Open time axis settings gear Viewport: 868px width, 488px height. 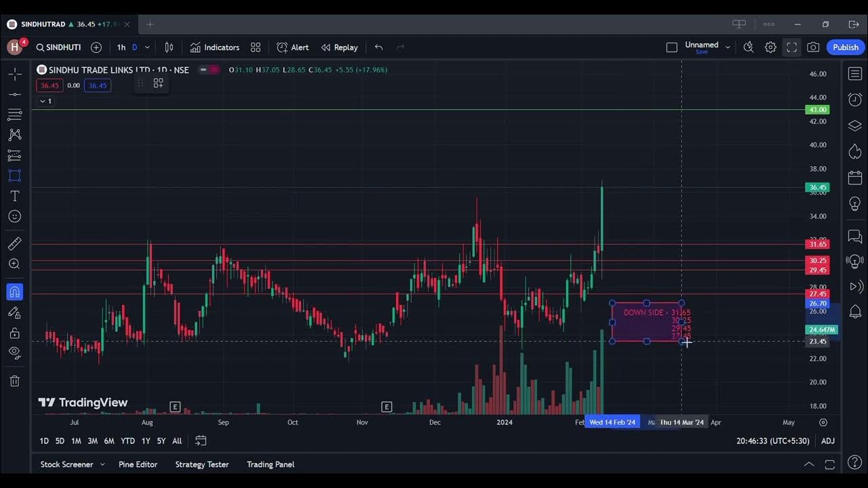click(x=823, y=422)
